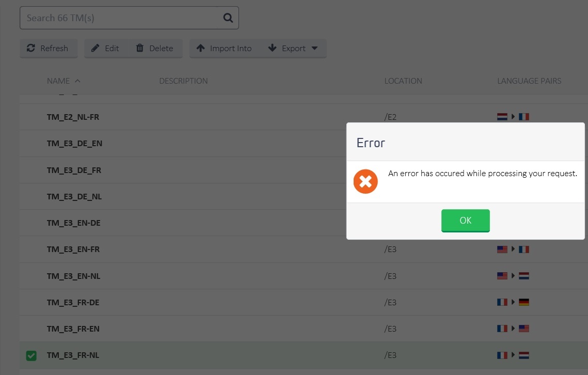588x375 pixels.
Task: Uncheck the TM_E3_FR-NL row checkbox
Action: 31,355
